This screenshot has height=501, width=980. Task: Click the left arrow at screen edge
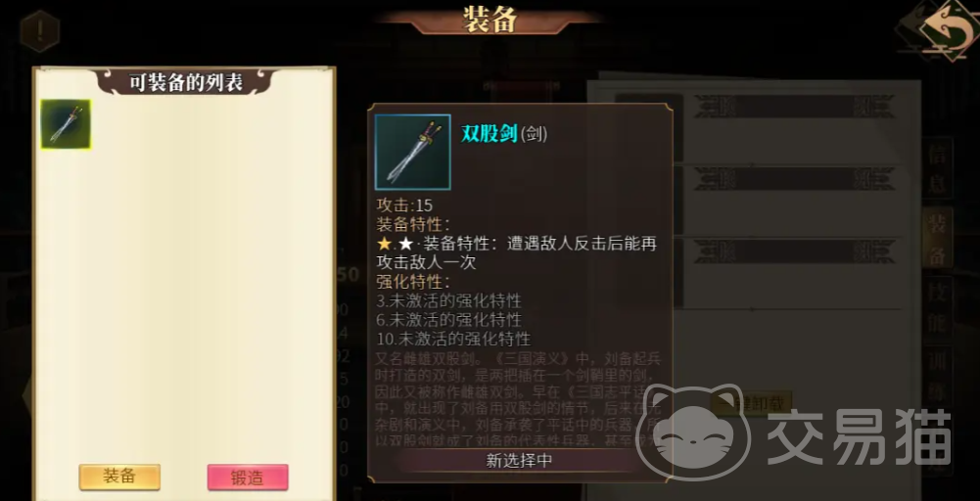pos(27,394)
